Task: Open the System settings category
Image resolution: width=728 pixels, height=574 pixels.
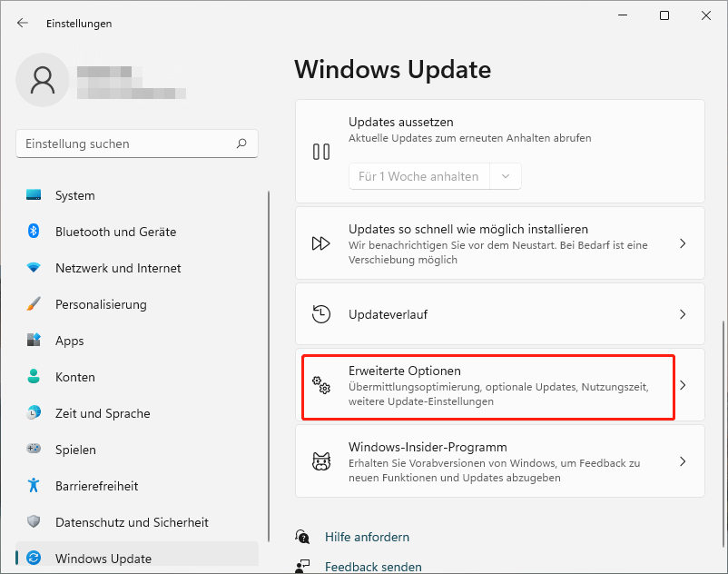Action: tap(137, 195)
